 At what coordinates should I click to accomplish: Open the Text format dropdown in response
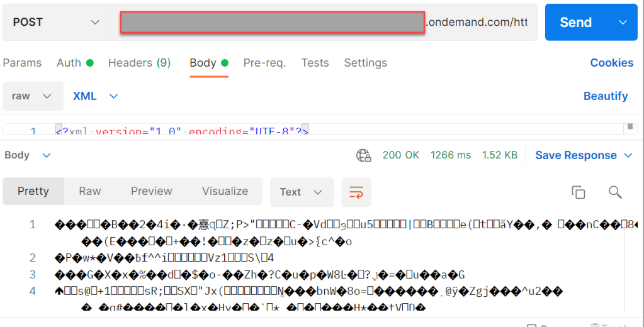click(302, 192)
